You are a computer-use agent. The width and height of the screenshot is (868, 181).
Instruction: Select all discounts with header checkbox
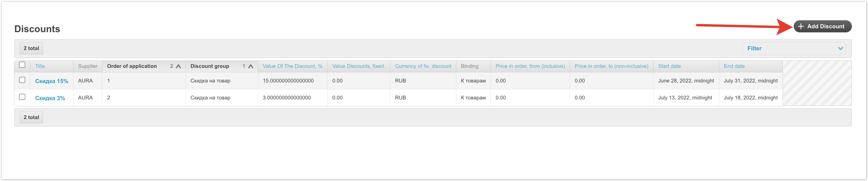click(22, 65)
